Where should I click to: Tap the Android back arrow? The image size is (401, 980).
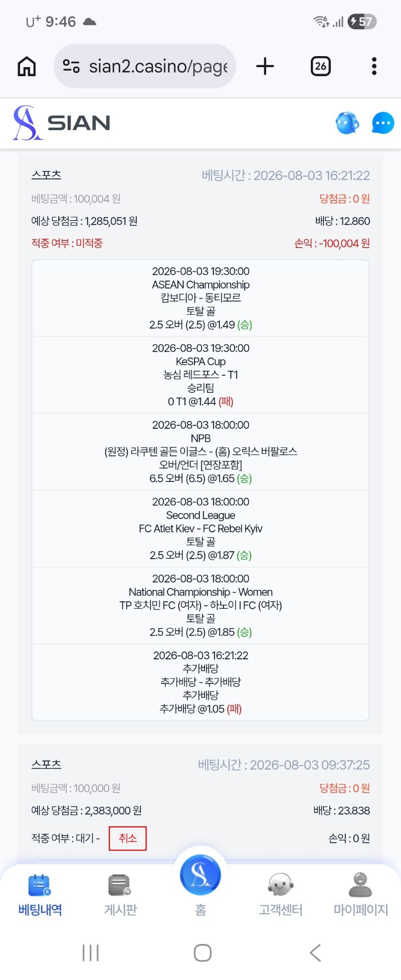(315, 952)
